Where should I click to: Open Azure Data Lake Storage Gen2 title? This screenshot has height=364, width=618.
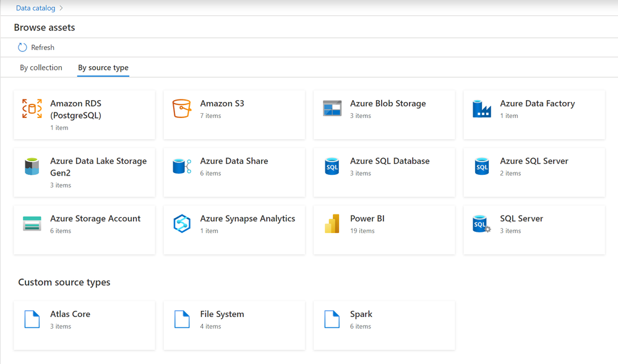98,167
